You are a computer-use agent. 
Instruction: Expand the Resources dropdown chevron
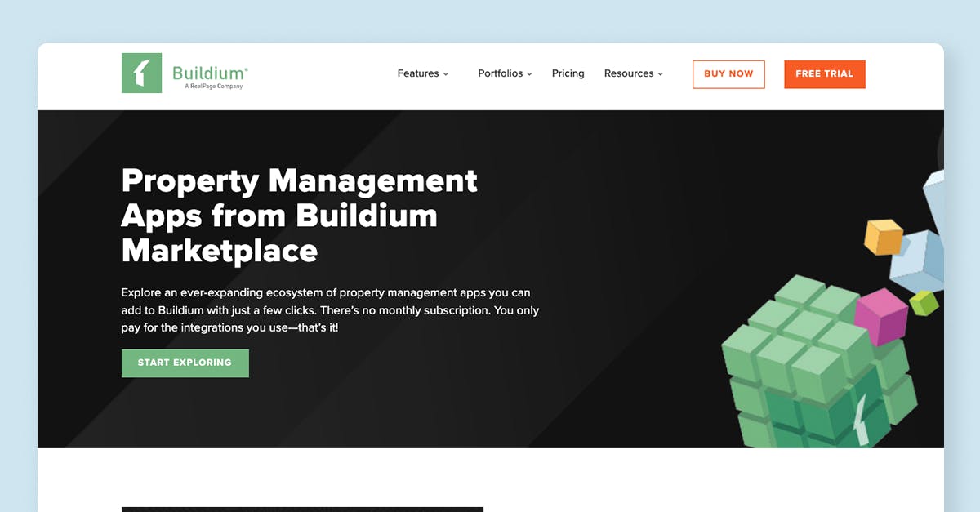tap(661, 73)
